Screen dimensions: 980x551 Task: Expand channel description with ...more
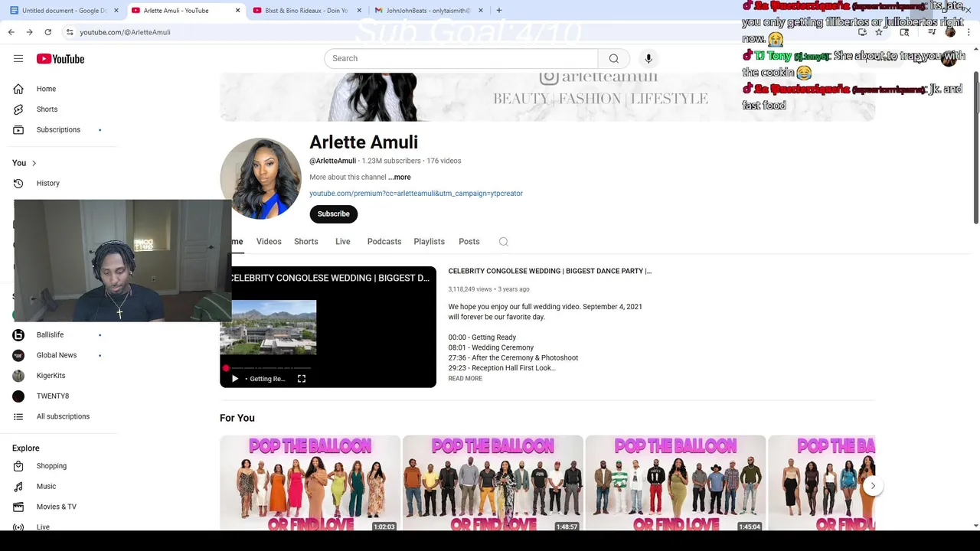(x=399, y=178)
